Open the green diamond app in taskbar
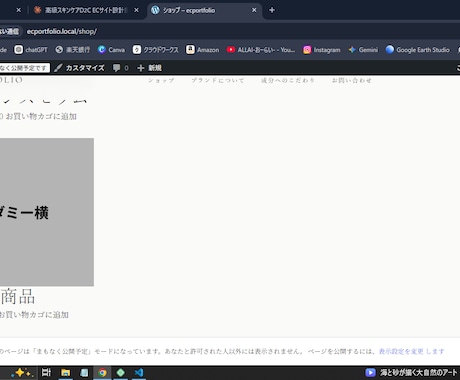The image size is (460, 380). coord(121,373)
